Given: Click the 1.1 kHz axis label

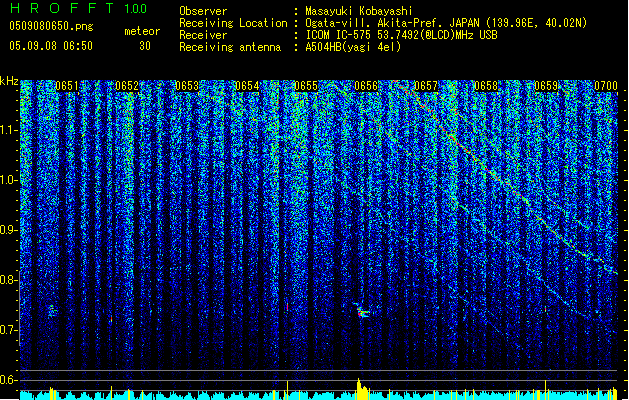Looking at the screenshot, I should (8, 130).
